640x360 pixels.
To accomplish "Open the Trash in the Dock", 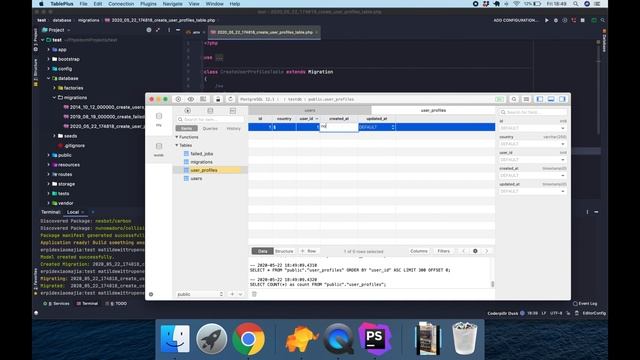I will point(464,339).
